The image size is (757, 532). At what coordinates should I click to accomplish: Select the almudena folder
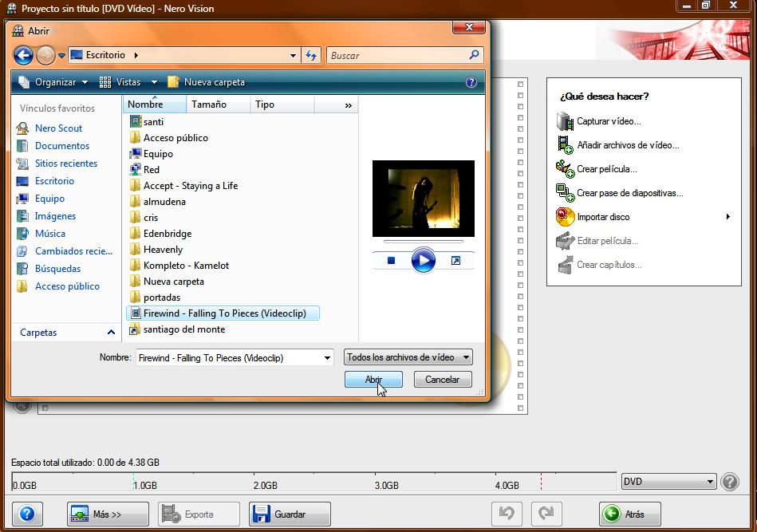coord(157,201)
